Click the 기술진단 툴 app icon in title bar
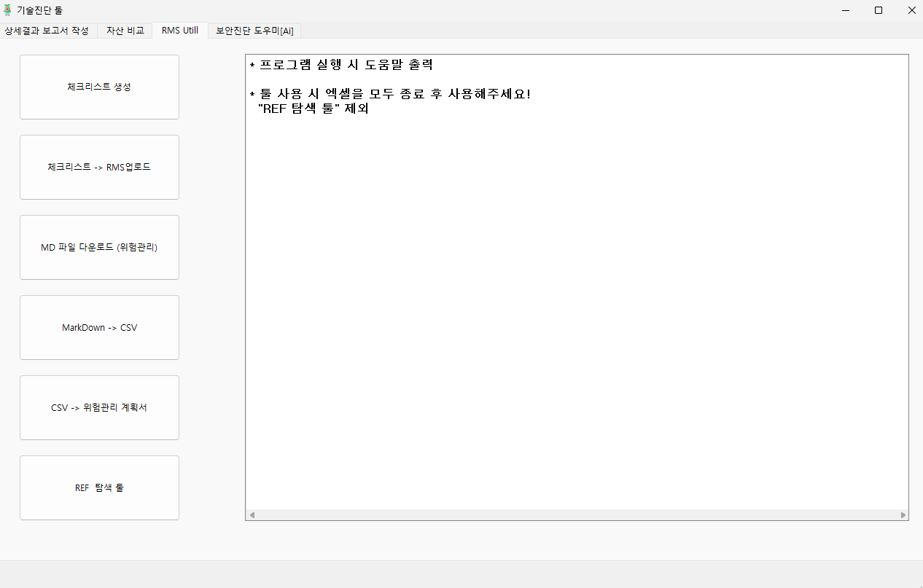This screenshot has height=588, width=923. tap(8, 10)
